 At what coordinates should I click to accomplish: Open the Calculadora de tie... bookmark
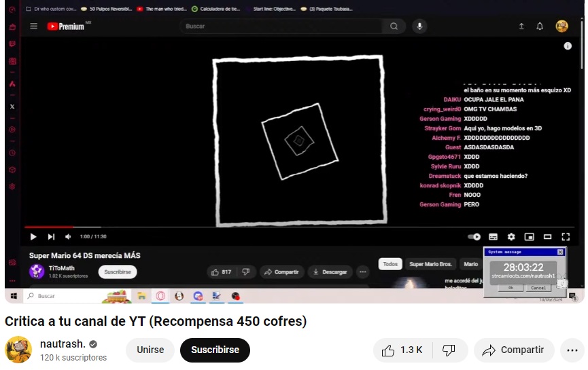pos(215,9)
